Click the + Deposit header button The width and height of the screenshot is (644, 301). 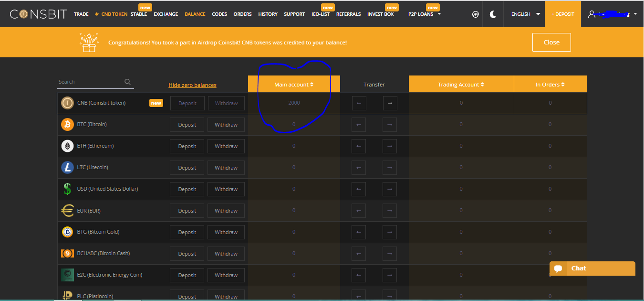(563, 14)
